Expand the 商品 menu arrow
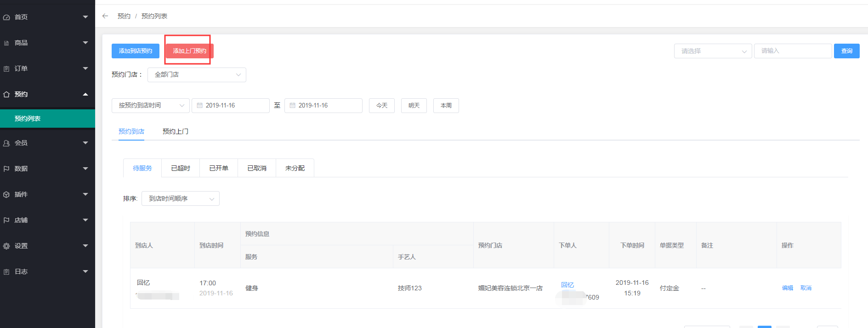This screenshot has width=868, height=328. point(85,43)
